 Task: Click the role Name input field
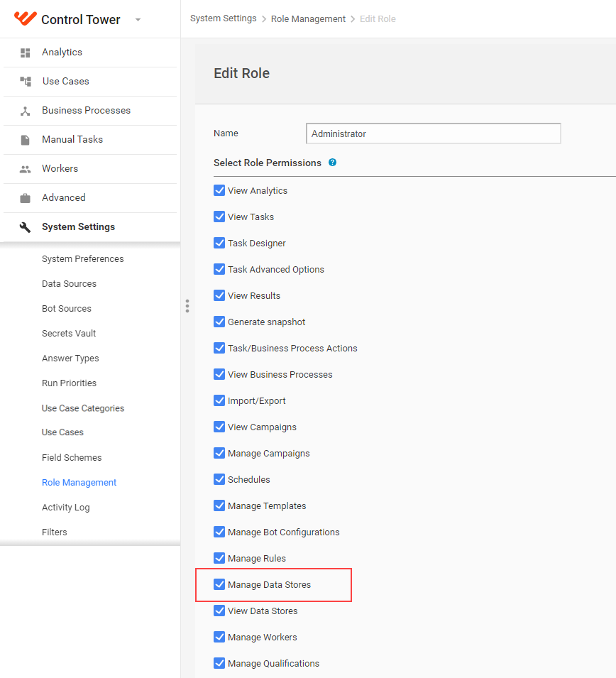click(x=433, y=133)
